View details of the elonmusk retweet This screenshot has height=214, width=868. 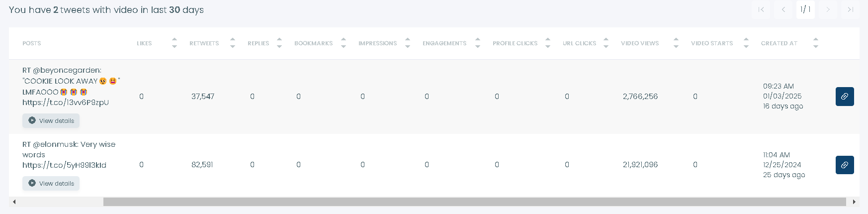tap(51, 183)
